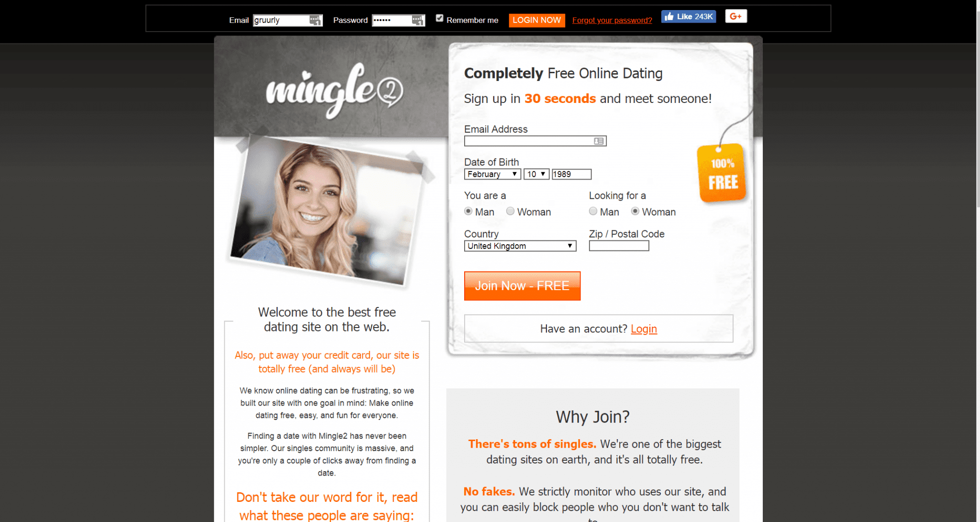Click the Zip Postal Code input field
This screenshot has width=980, height=522.
tap(619, 245)
